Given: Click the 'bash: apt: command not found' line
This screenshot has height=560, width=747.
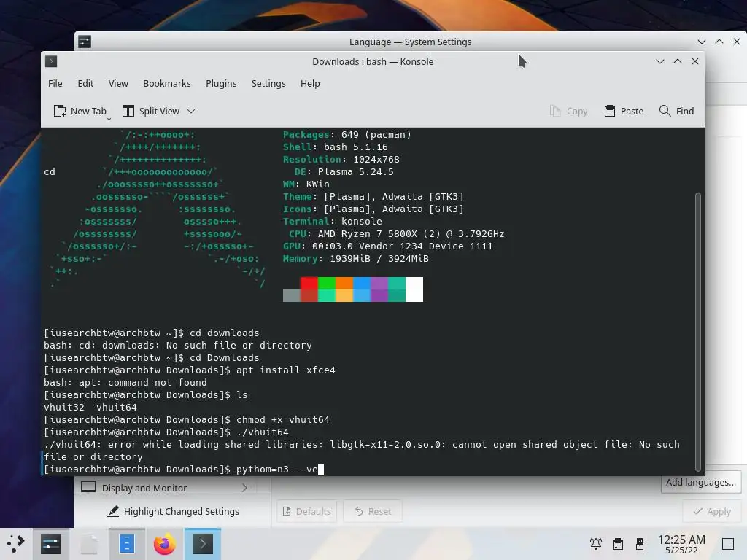Looking at the screenshot, I should click(x=125, y=382).
